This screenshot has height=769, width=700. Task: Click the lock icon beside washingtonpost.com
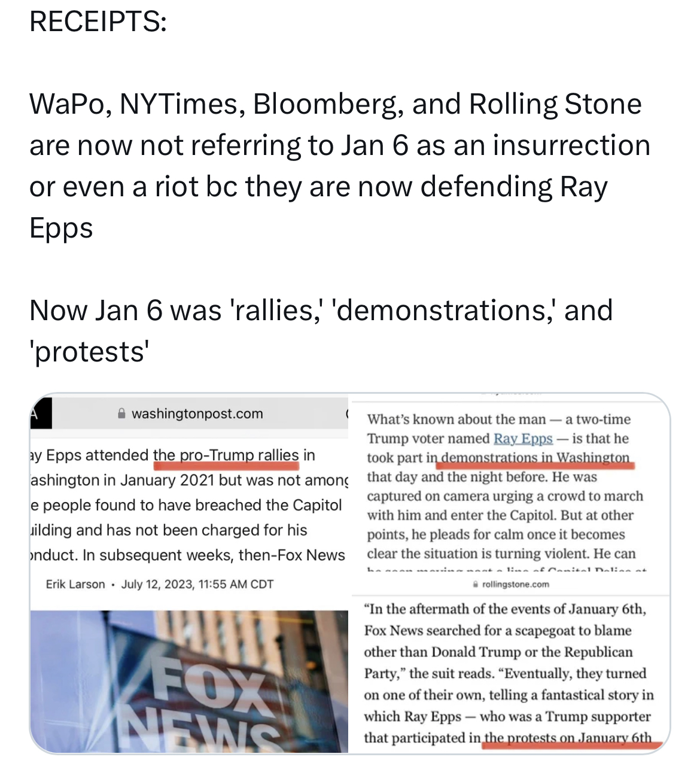pyautogui.click(x=121, y=414)
